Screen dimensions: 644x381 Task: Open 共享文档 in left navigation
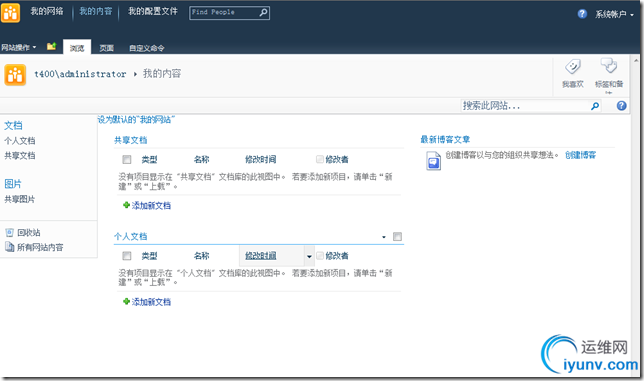pos(20,156)
